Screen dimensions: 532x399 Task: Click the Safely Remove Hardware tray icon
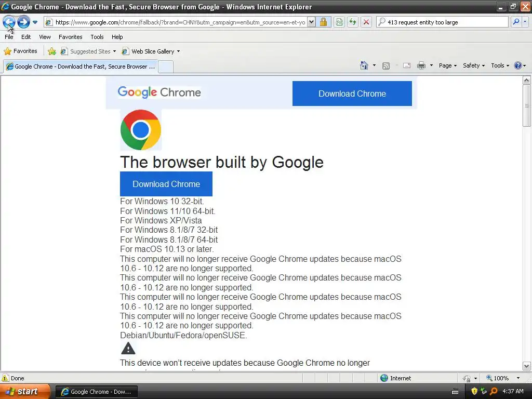coord(484,391)
